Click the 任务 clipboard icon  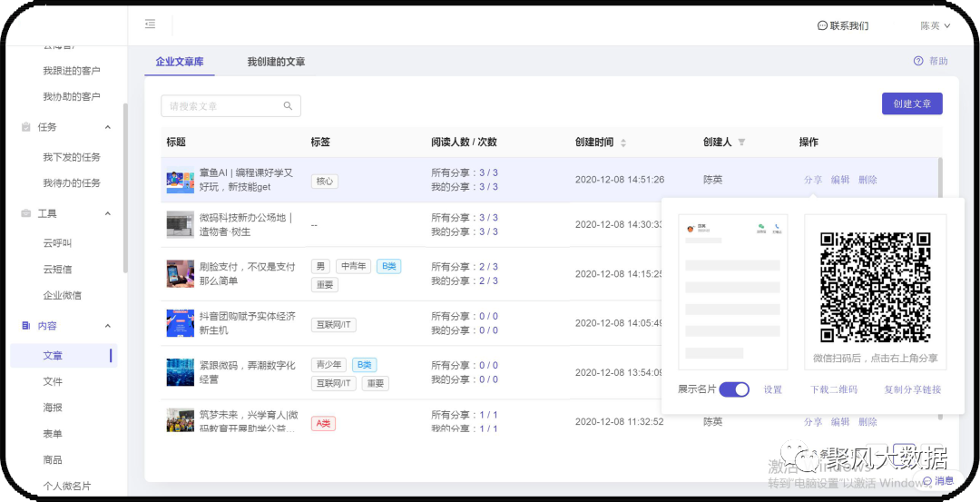[x=25, y=127]
